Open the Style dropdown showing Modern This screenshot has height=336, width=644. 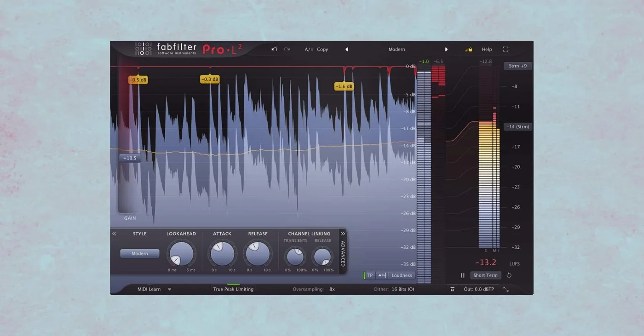(x=140, y=254)
